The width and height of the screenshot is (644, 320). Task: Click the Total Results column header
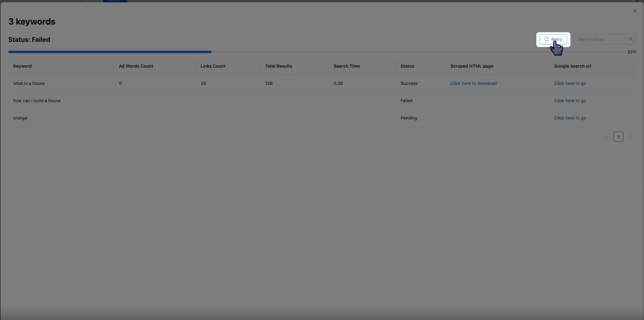click(x=278, y=66)
